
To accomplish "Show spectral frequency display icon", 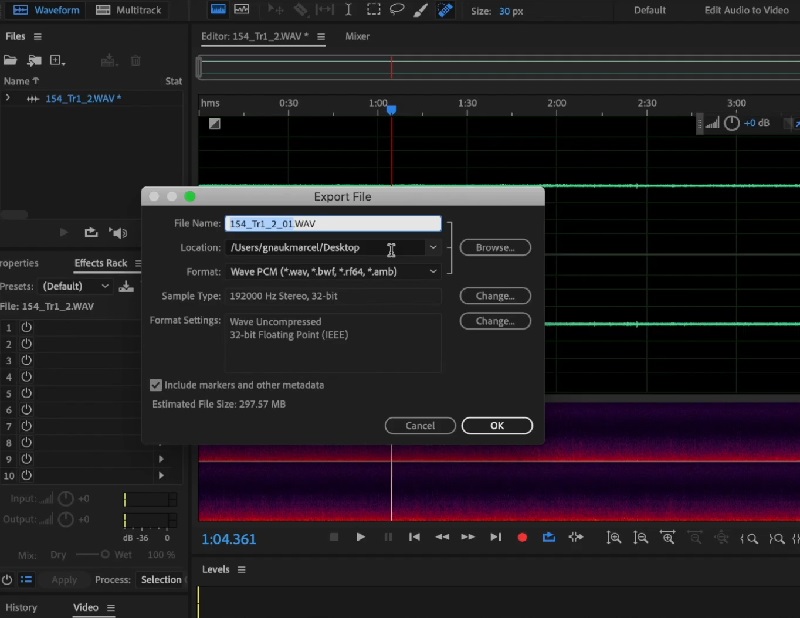I will [218, 10].
